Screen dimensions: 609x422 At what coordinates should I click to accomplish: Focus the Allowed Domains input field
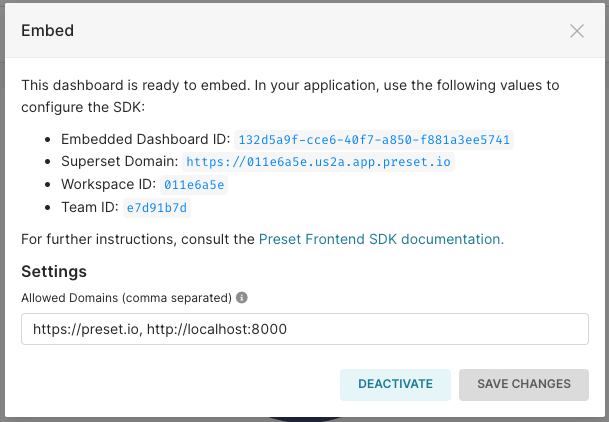point(305,329)
